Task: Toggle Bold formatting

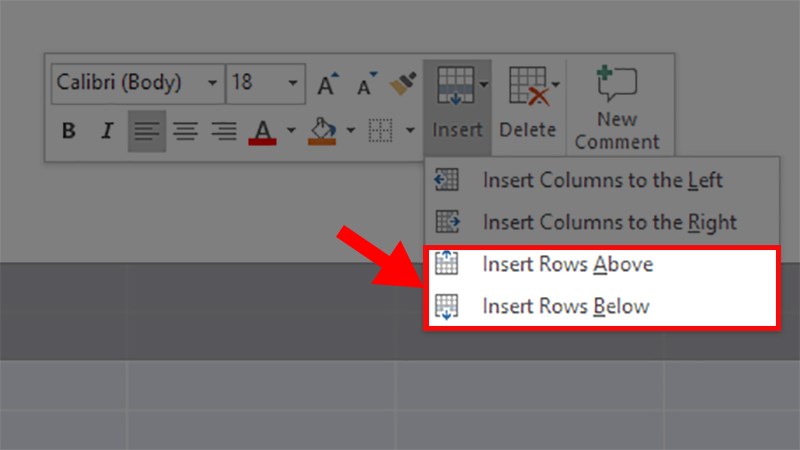Action: pyautogui.click(x=69, y=131)
